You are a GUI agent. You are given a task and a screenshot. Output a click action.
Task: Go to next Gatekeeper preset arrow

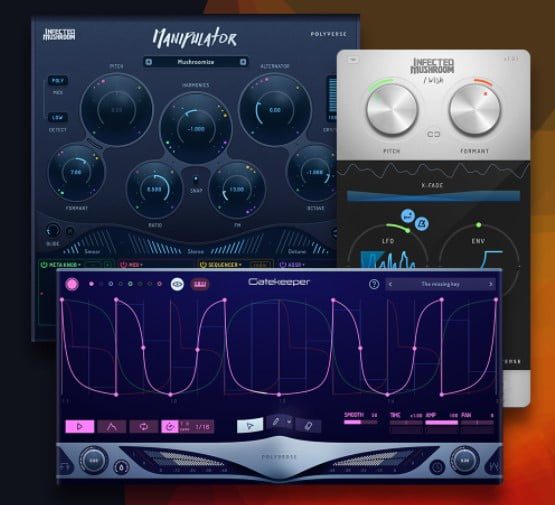tap(491, 284)
